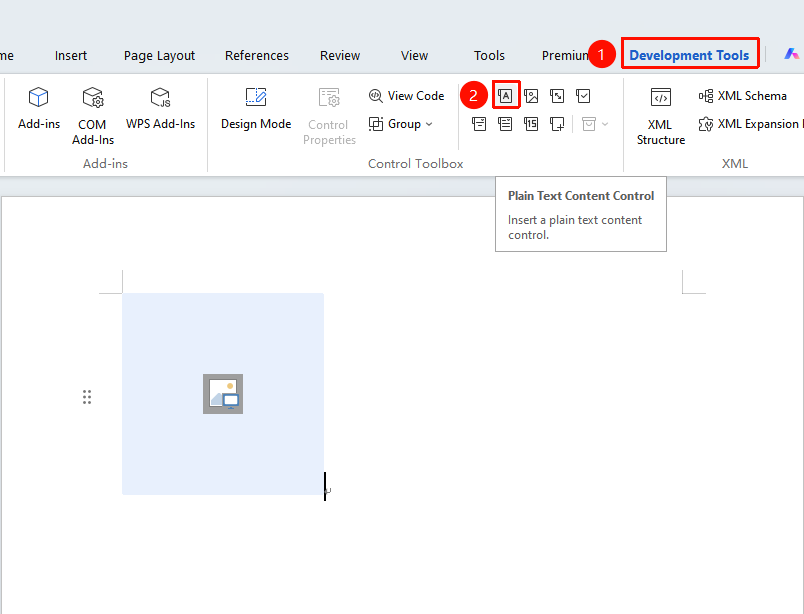
Task: Click the "Plain Text Content Control" tooltip title
Action: [x=581, y=196]
